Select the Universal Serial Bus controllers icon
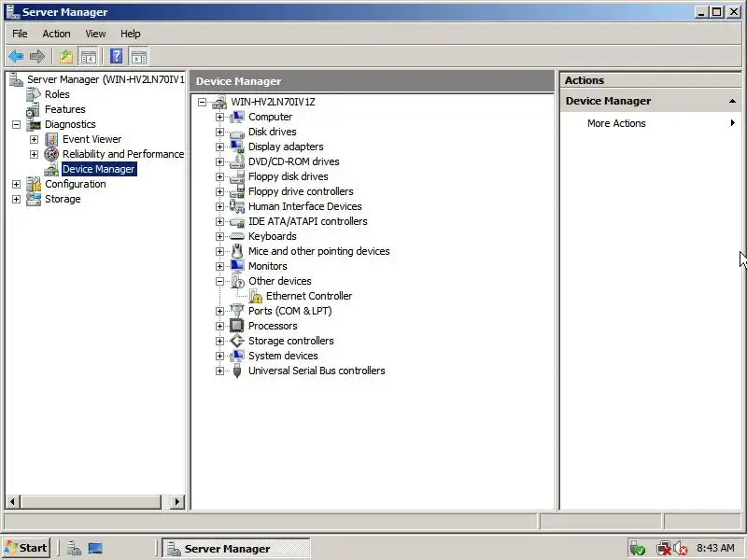The height and width of the screenshot is (560, 747). tap(237, 371)
